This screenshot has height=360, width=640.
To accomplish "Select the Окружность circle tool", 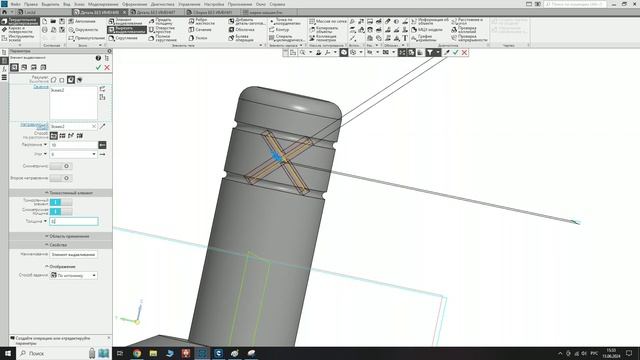I will (x=83, y=30).
